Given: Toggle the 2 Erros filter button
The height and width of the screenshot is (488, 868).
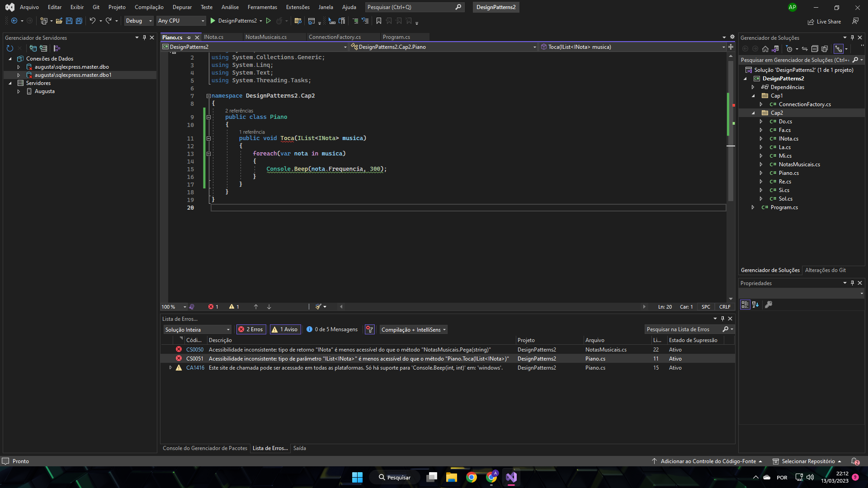Looking at the screenshot, I should click(251, 329).
